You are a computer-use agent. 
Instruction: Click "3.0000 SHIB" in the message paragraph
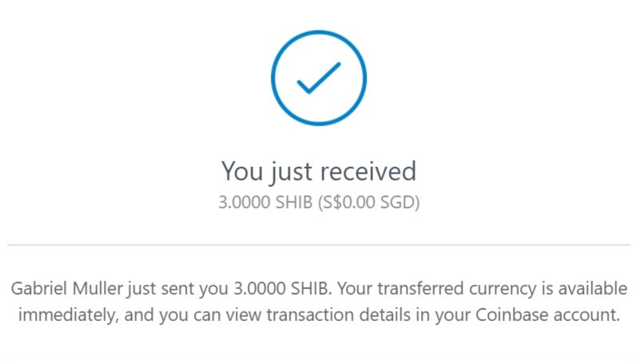pos(281,288)
